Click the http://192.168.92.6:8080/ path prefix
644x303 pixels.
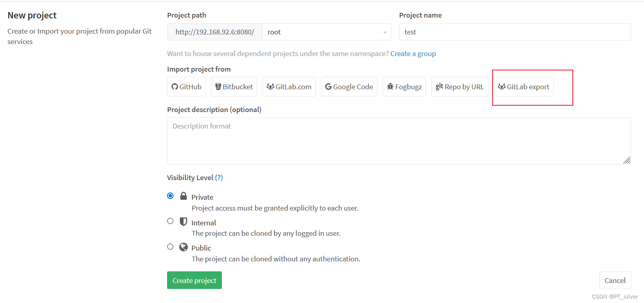tap(215, 32)
